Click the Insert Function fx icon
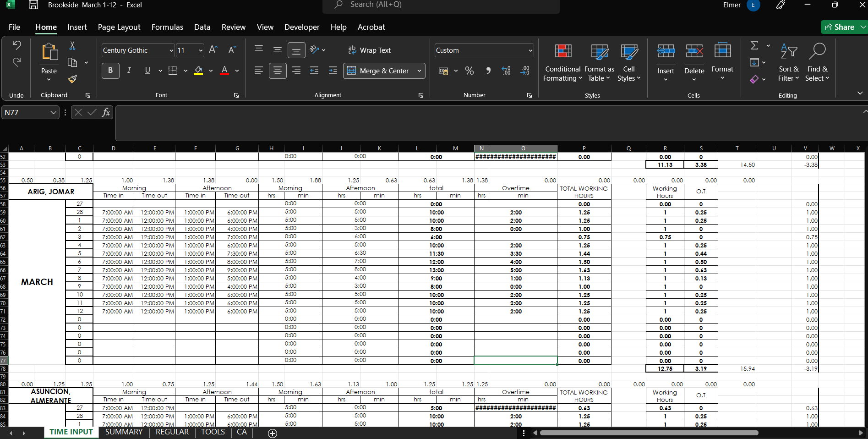Screen dimensions: 868x439 click(x=106, y=112)
